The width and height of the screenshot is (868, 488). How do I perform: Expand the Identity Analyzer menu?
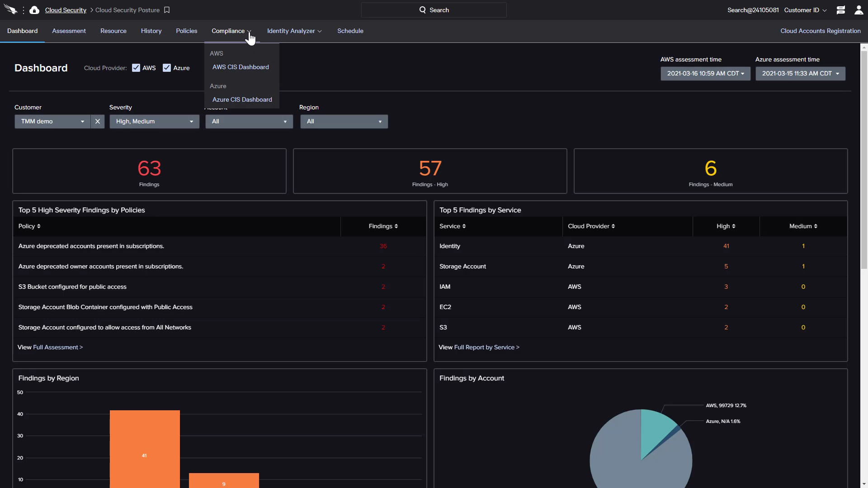(x=294, y=31)
